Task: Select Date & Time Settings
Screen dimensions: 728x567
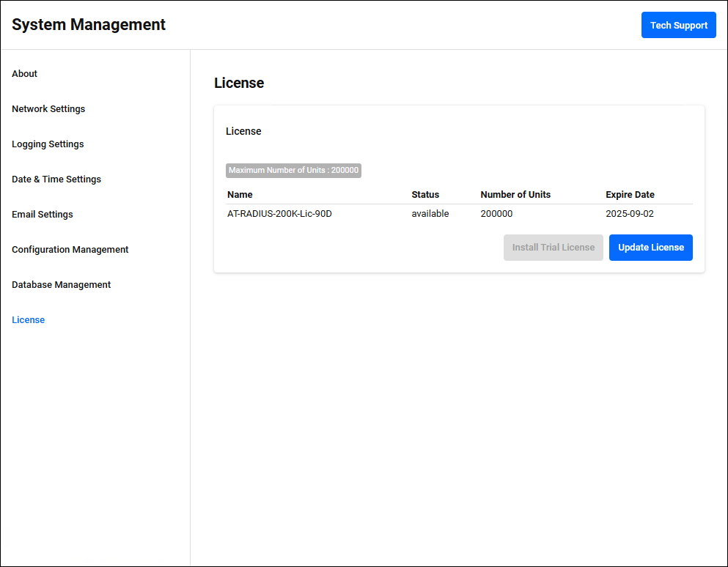Action: pos(56,179)
